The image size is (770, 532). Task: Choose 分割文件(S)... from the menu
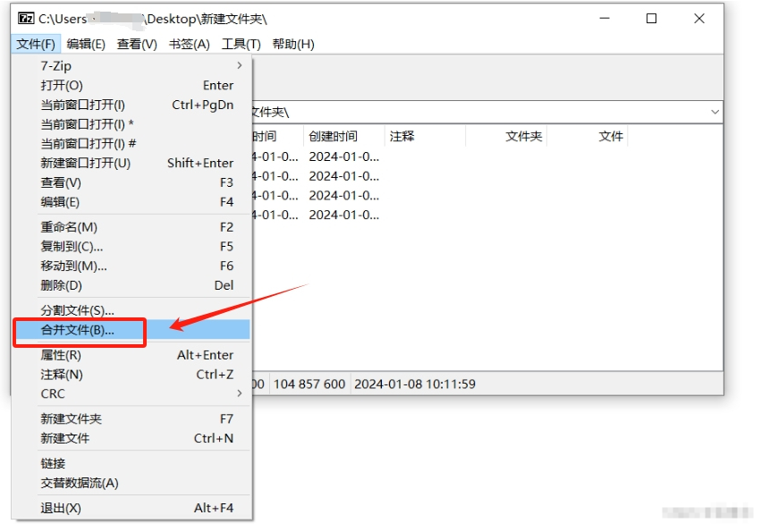coord(78,310)
